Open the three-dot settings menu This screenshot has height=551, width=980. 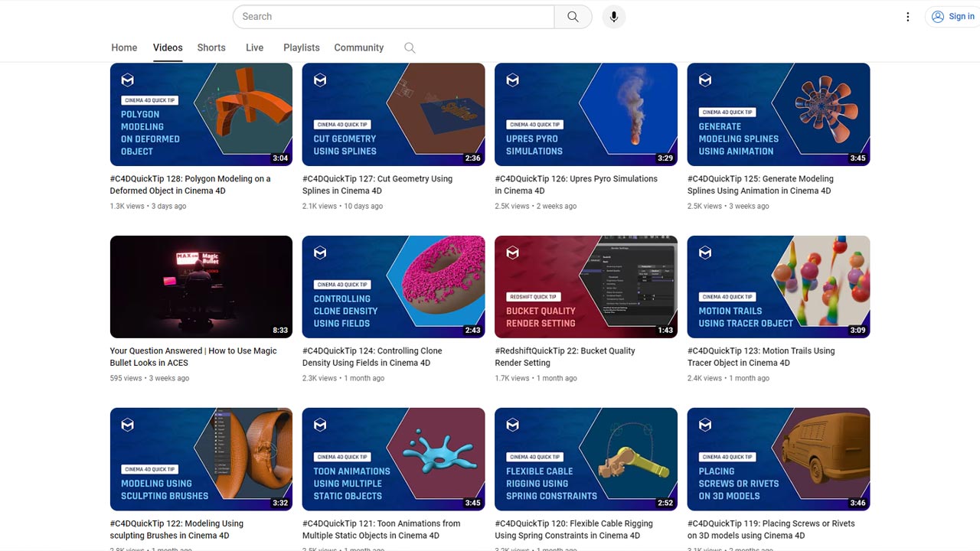(x=908, y=17)
